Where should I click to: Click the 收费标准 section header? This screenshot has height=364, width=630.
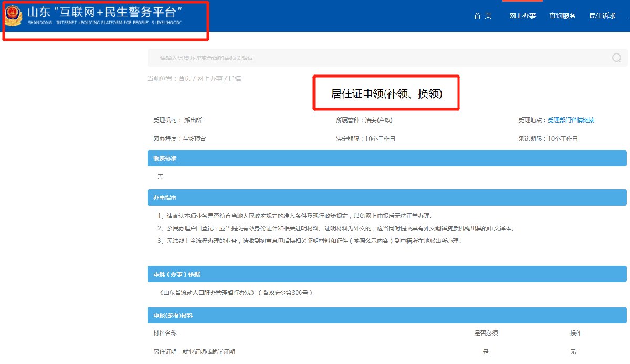pyautogui.click(x=387, y=158)
